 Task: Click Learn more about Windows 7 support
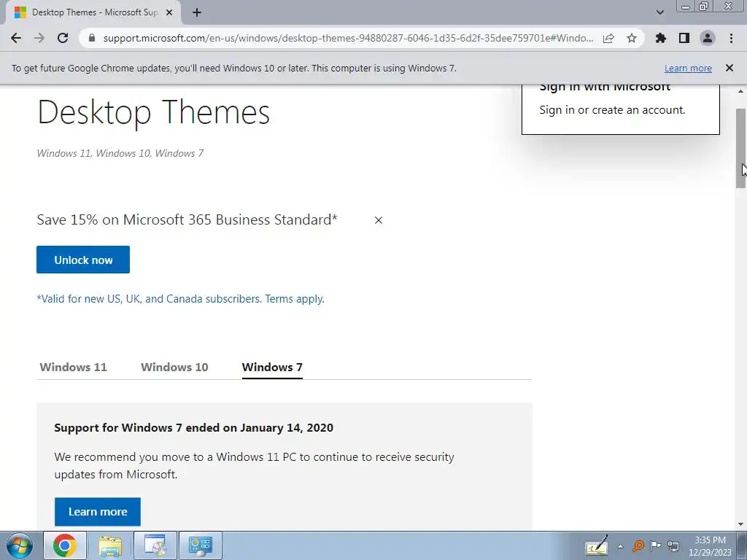coord(98,511)
